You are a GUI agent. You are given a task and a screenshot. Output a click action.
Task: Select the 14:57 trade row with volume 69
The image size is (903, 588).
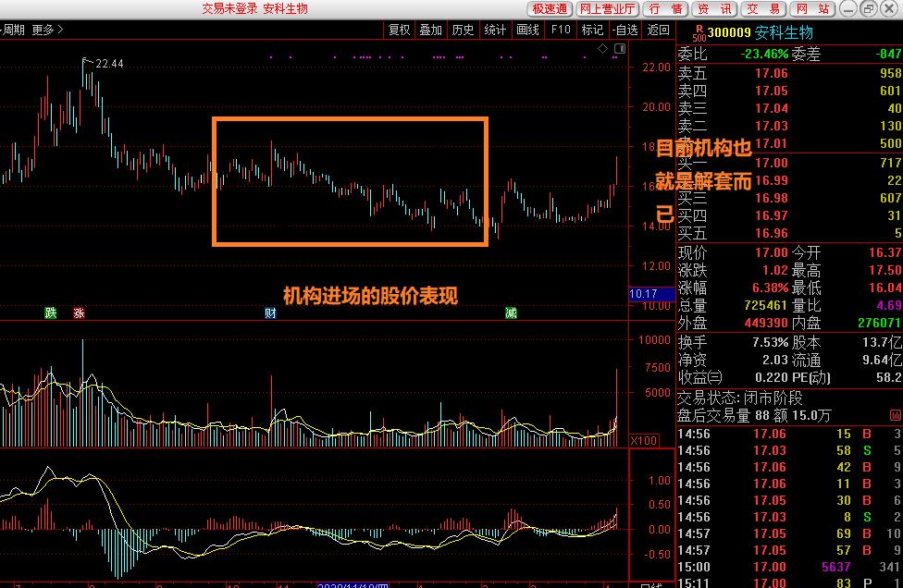(x=789, y=533)
